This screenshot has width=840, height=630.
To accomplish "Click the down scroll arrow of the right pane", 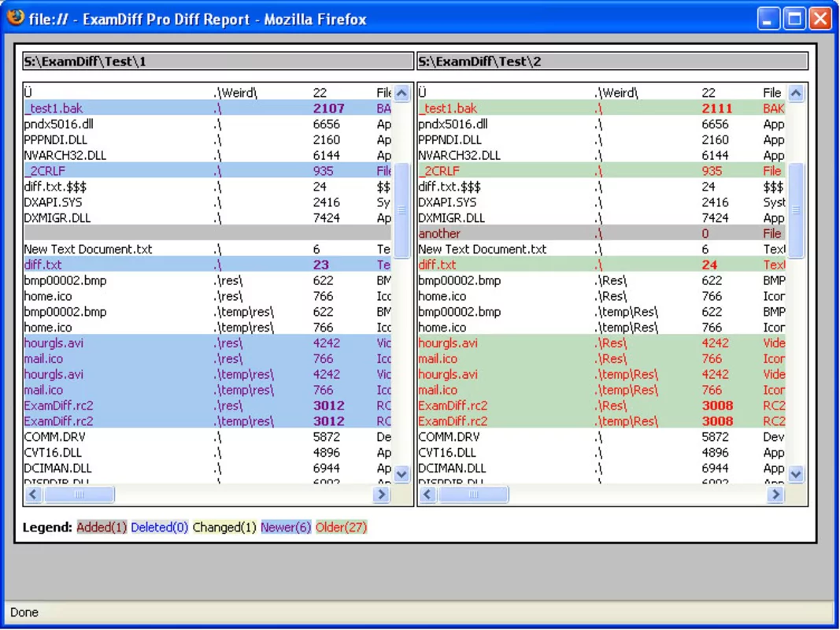I will pyautogui.click(x=796, y=474).
